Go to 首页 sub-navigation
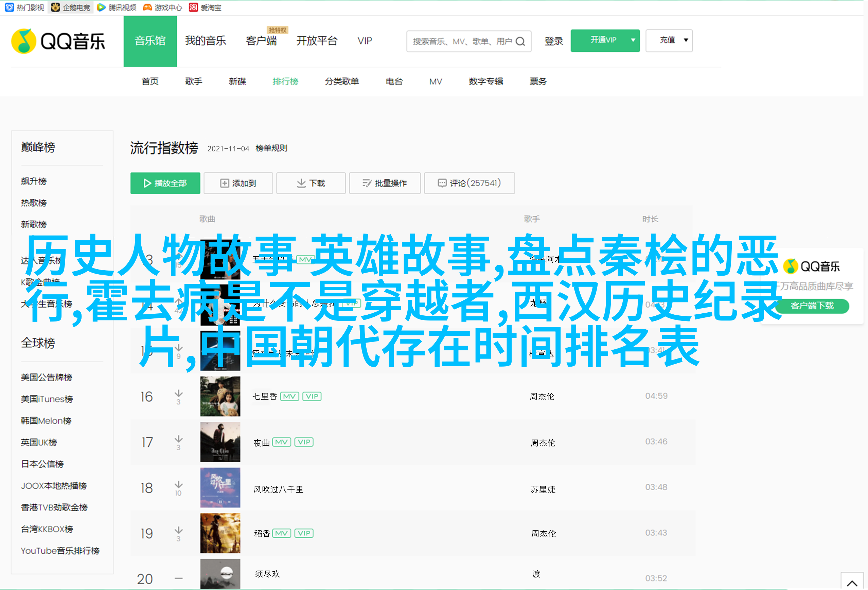 (150, 81)
